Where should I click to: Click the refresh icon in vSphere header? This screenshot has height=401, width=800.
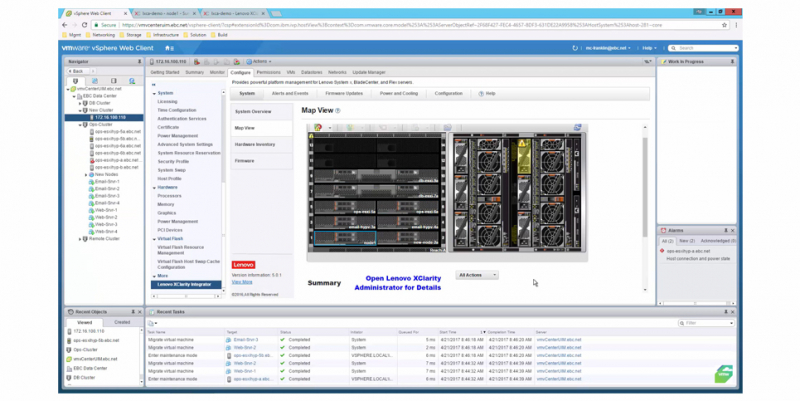pos(575,48)
